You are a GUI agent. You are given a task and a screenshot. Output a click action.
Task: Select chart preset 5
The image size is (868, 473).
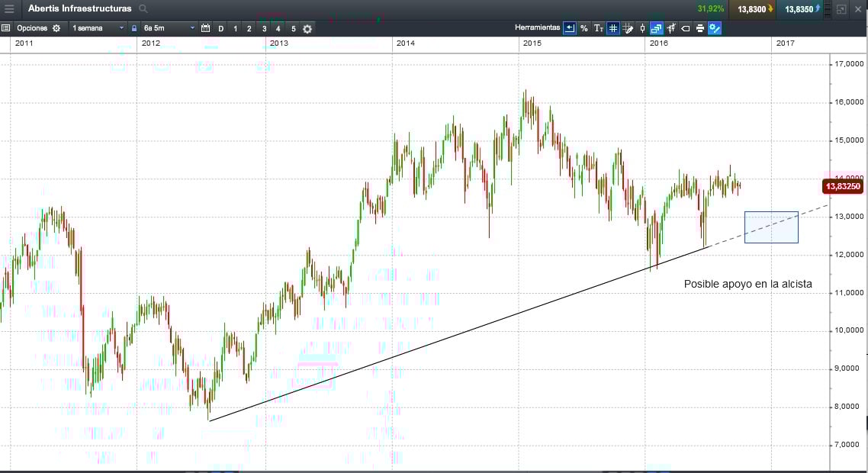[294, 29]
